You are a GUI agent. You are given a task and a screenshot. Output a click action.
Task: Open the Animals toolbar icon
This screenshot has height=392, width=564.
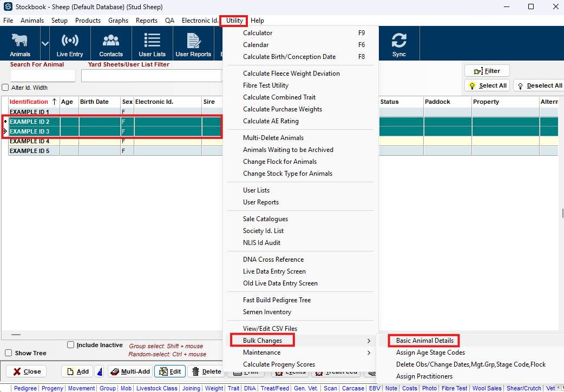pyautogui.click(x=20, y=44)
